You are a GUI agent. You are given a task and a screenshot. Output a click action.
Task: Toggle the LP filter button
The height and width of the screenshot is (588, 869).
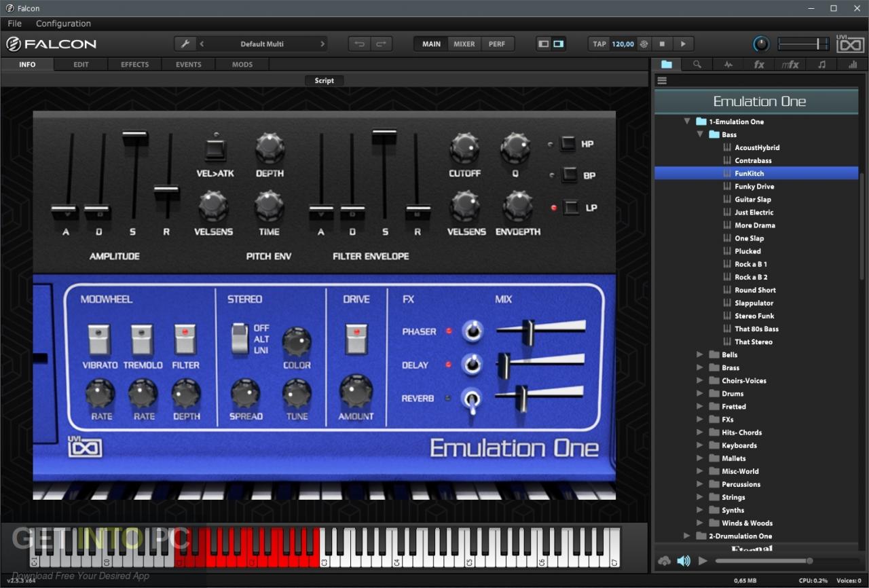pyautogui.click(x=571, y=207)
